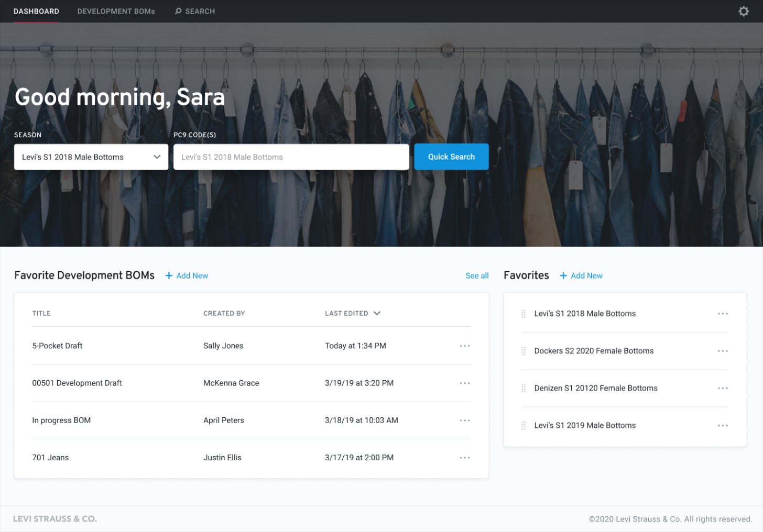
Task: Click plus icon beside Favorites heading
Action: coord(563,275)
